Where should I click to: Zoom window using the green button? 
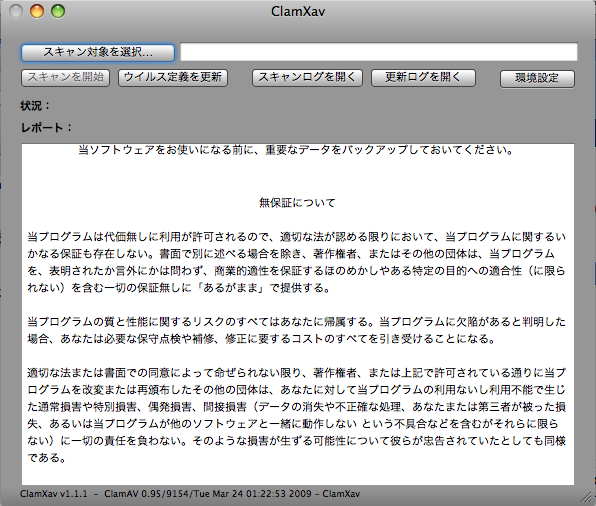(58, 11)
